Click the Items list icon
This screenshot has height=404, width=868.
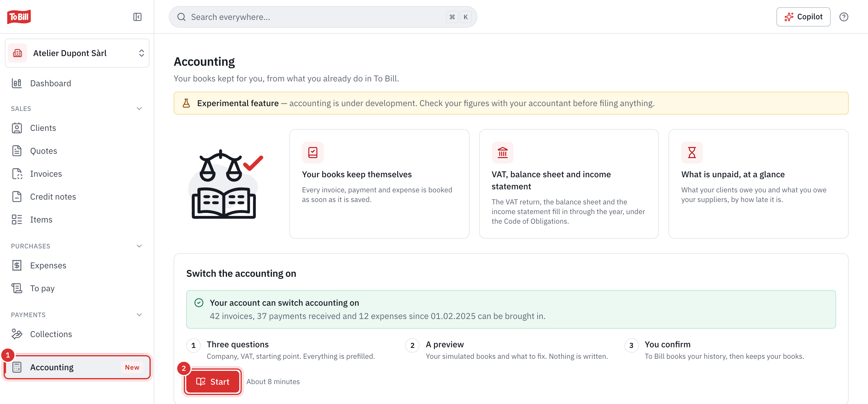pos(17,220)
